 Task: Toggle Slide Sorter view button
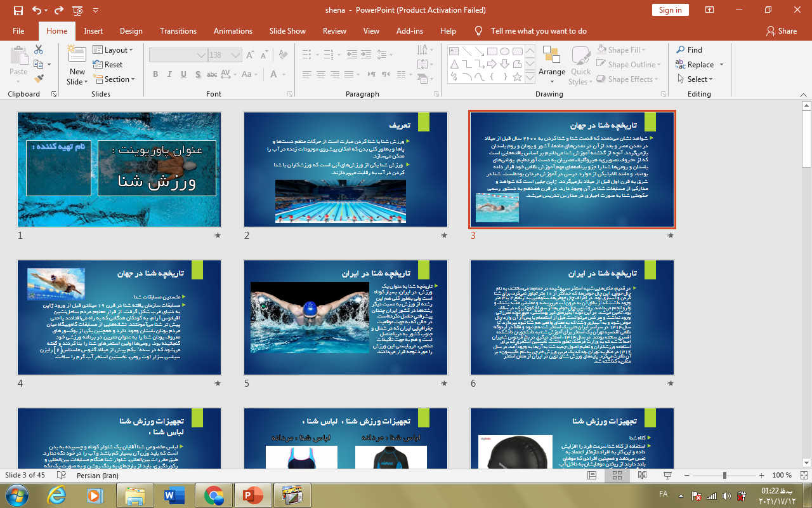pos(617,476)
